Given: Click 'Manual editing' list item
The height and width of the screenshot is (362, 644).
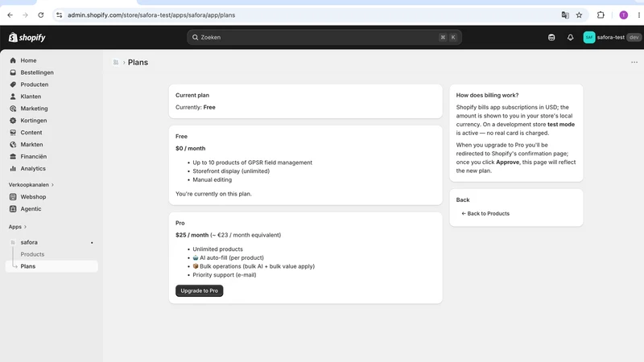Looking at the screenshot, I should pos(213,179).
